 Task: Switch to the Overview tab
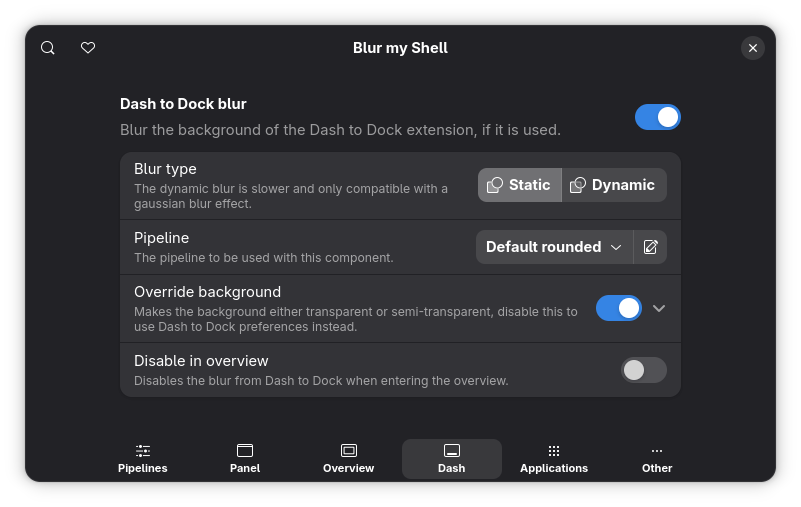[348, 459]
